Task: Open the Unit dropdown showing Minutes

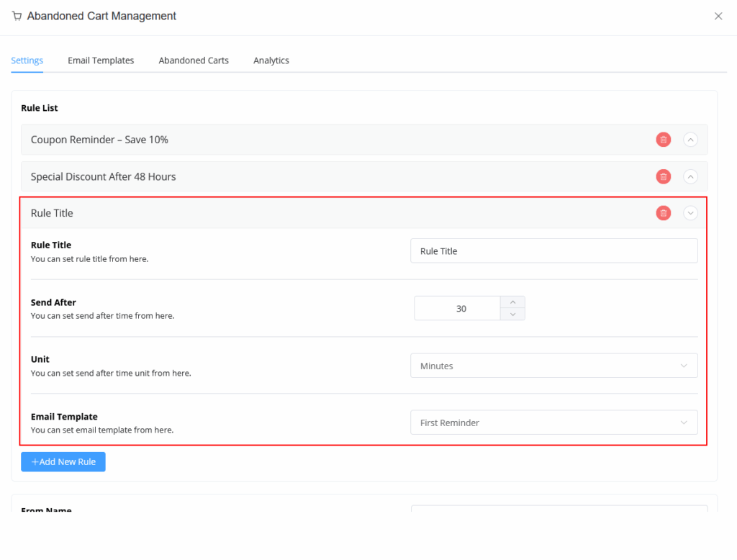Action: [x=553, y=366]
